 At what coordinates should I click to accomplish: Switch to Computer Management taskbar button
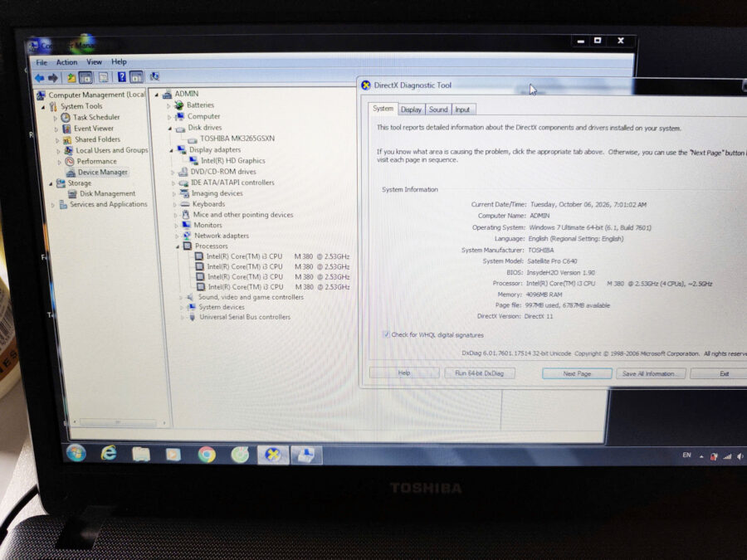pyautogui.click(x=305, y=455)
